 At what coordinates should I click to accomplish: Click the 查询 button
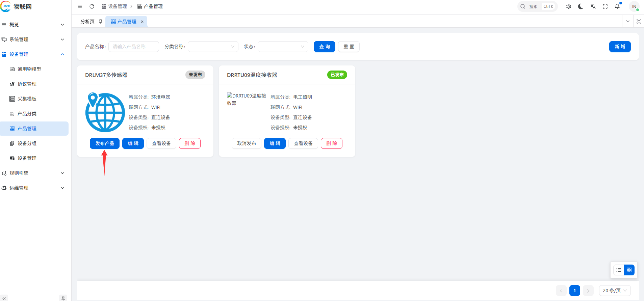[x=325, y=47]
